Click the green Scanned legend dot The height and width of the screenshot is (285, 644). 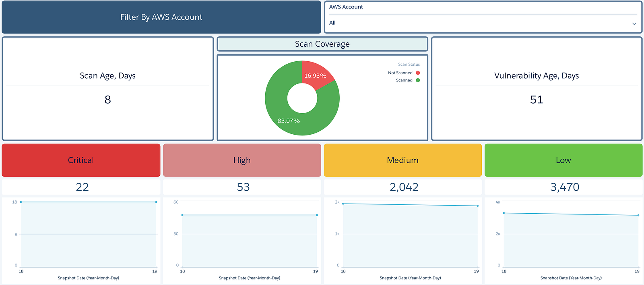418,80
